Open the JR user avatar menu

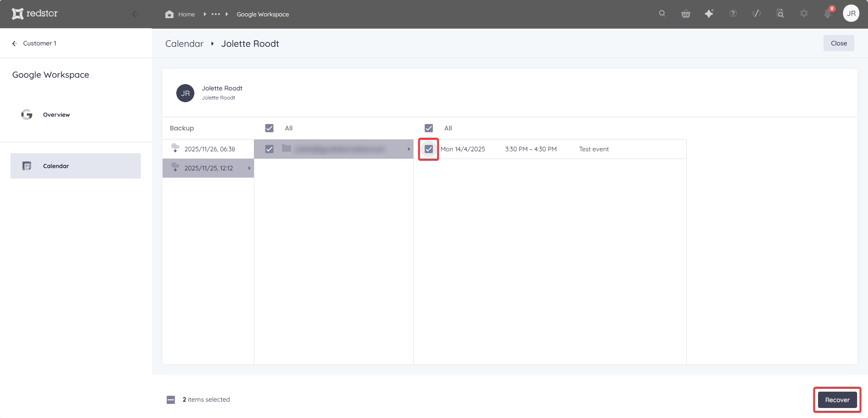pyautogui.click(x=851, y=14)
